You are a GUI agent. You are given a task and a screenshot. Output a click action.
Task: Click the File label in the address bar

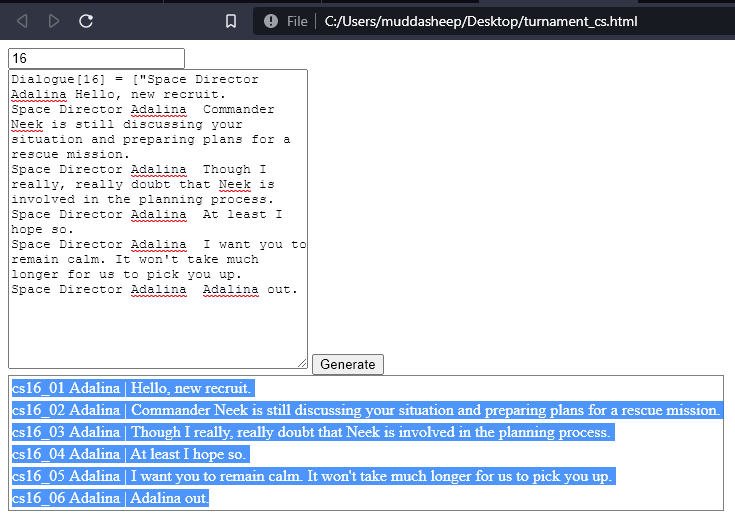coord(297,22)
